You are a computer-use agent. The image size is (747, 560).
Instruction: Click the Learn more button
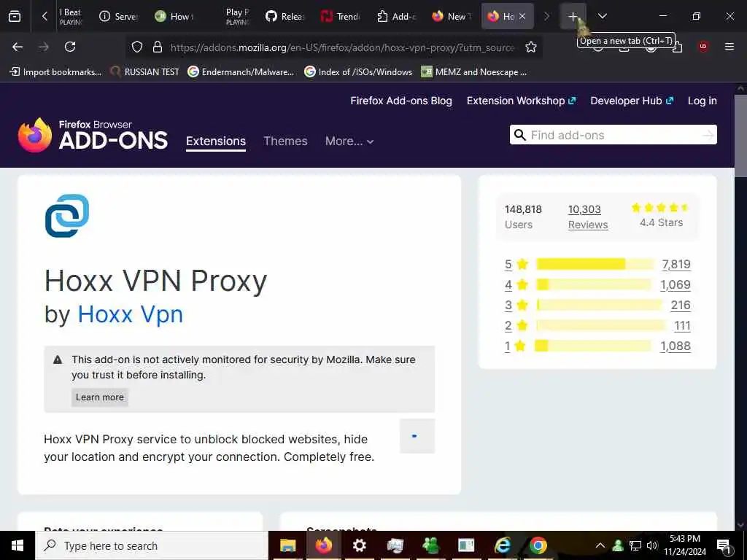coord(99,397)
